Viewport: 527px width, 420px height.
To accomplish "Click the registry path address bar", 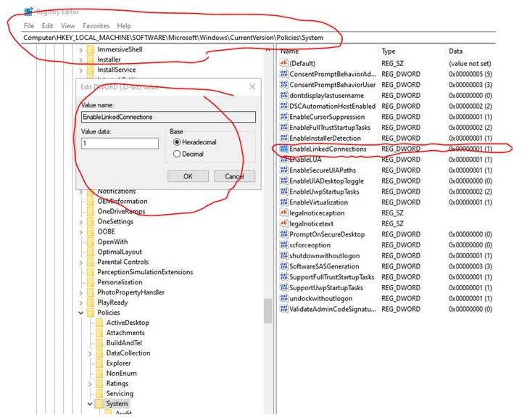I will (259, 38).
